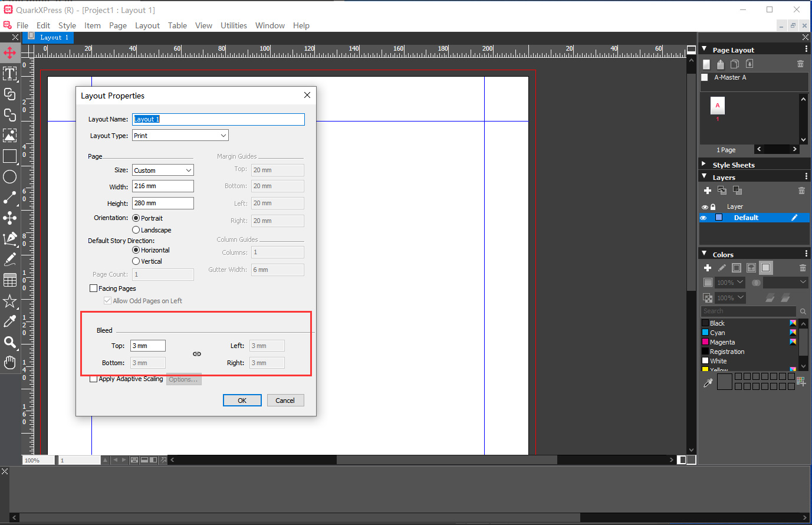812x525 pixels.
Task: Toggle the eye icon in Layers header row
Action: coord(705,207)
